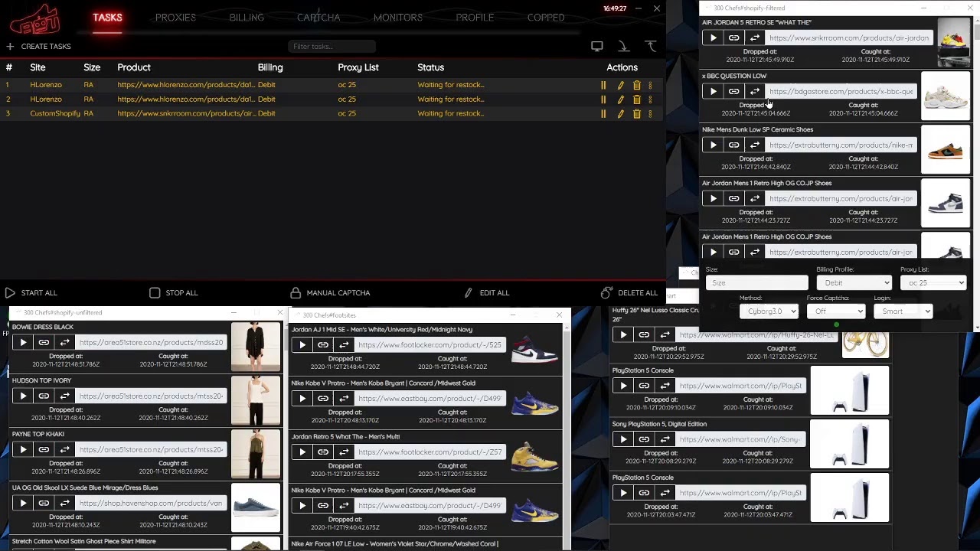Open the MONITORS tab
Screen dimensions: 980x551
(x=398, y=18)
